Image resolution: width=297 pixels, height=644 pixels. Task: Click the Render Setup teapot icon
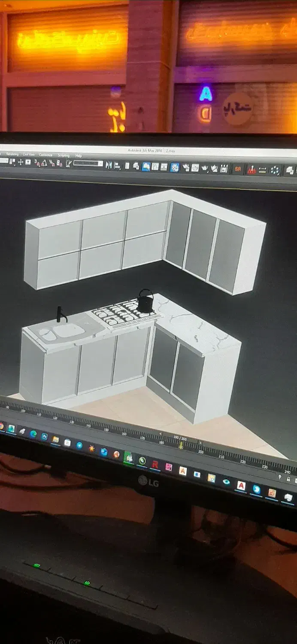click(186, 167)
